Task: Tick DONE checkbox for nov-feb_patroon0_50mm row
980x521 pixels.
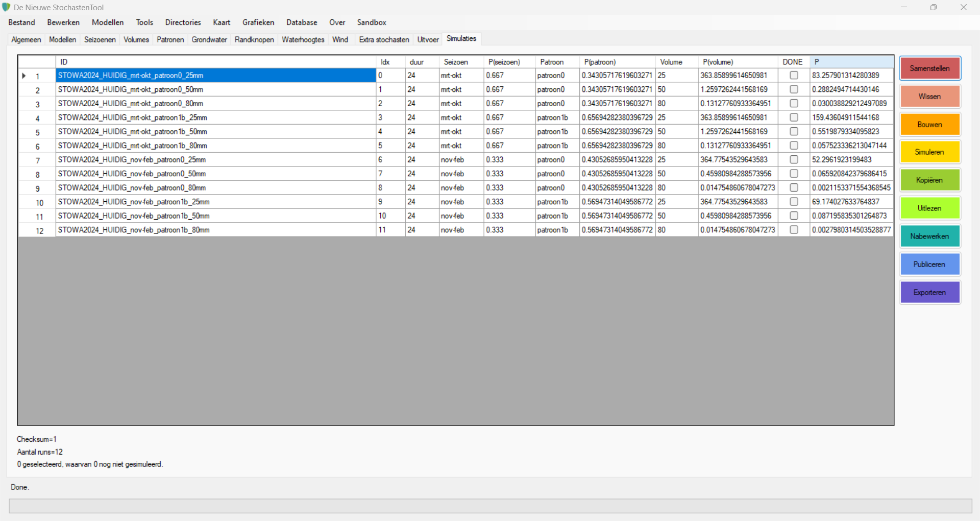Action: click(x=794, y=174)
